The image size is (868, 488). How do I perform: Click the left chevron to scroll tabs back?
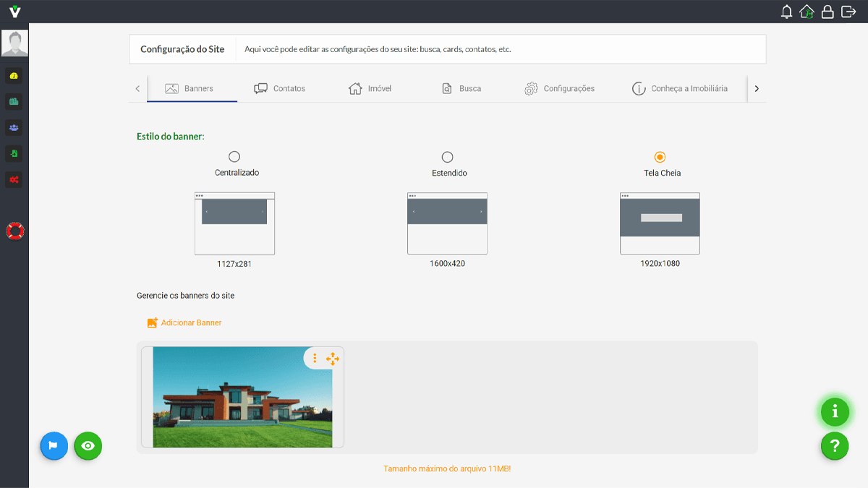[x=137, y=88]
